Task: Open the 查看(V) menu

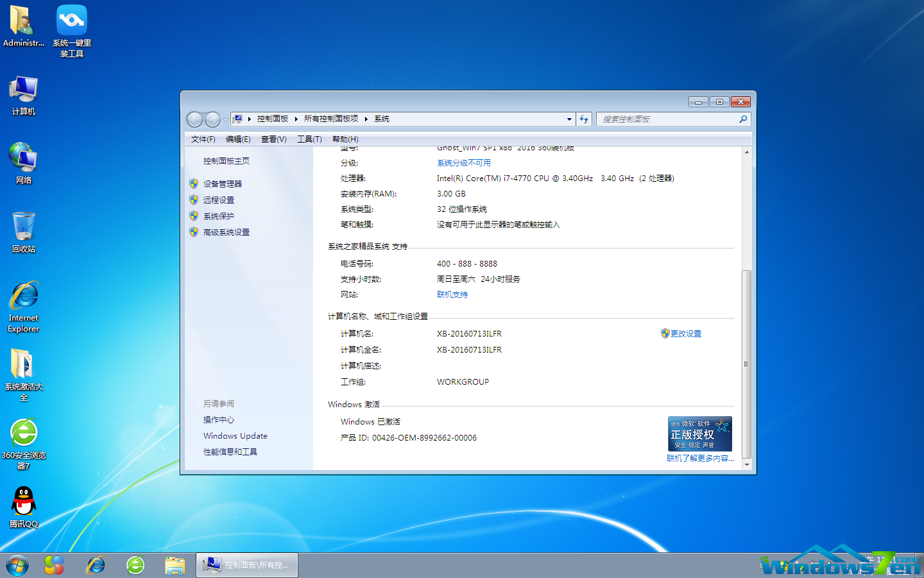Action: point(273,139)
